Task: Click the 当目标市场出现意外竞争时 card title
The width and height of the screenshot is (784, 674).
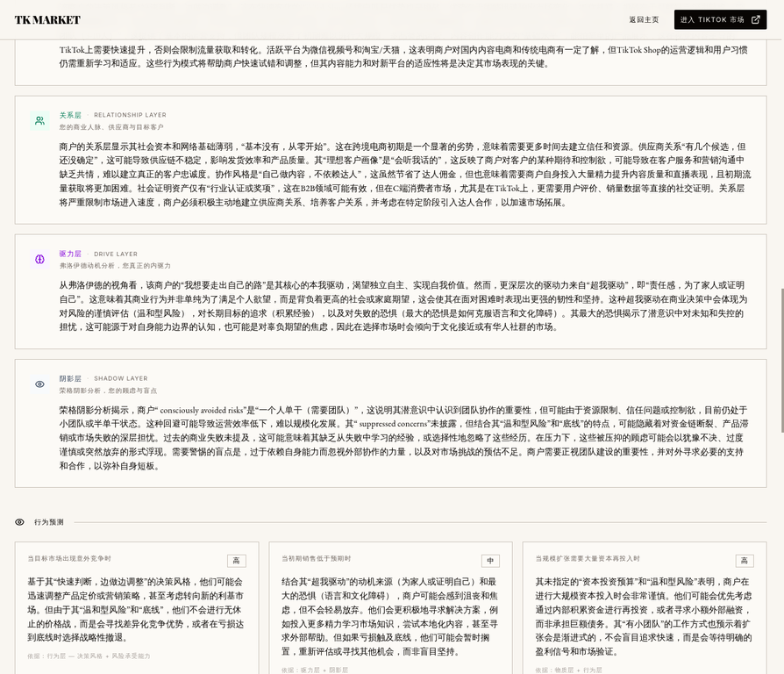Action: 69,558
